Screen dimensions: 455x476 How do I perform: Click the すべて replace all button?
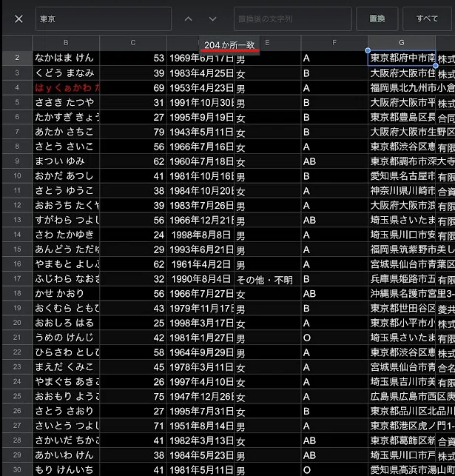click(427, 19)
